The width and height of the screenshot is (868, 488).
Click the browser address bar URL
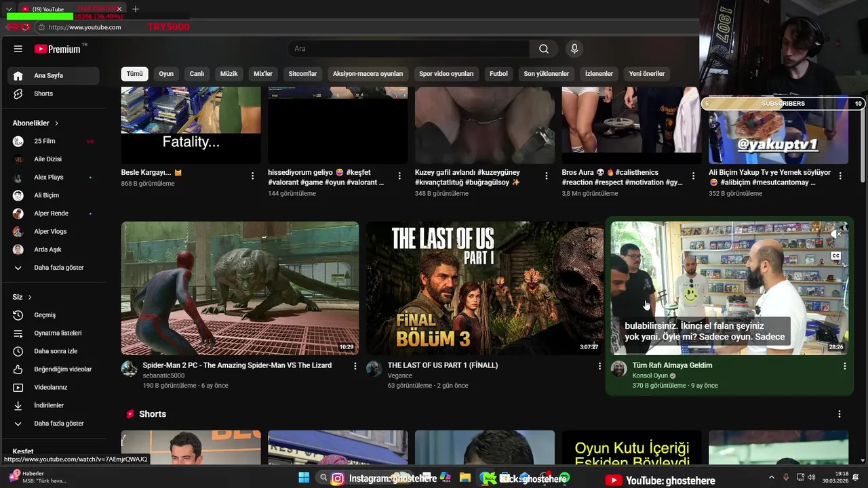(x=85, y=27)
